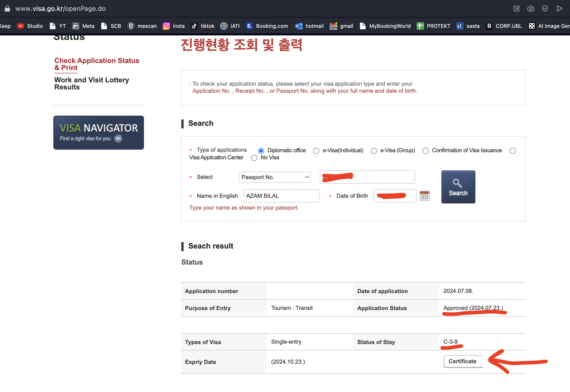Click the Certificate button for visa
This screenshot has height=392, width=570.
pyautogui.click(x=463, y=361)
